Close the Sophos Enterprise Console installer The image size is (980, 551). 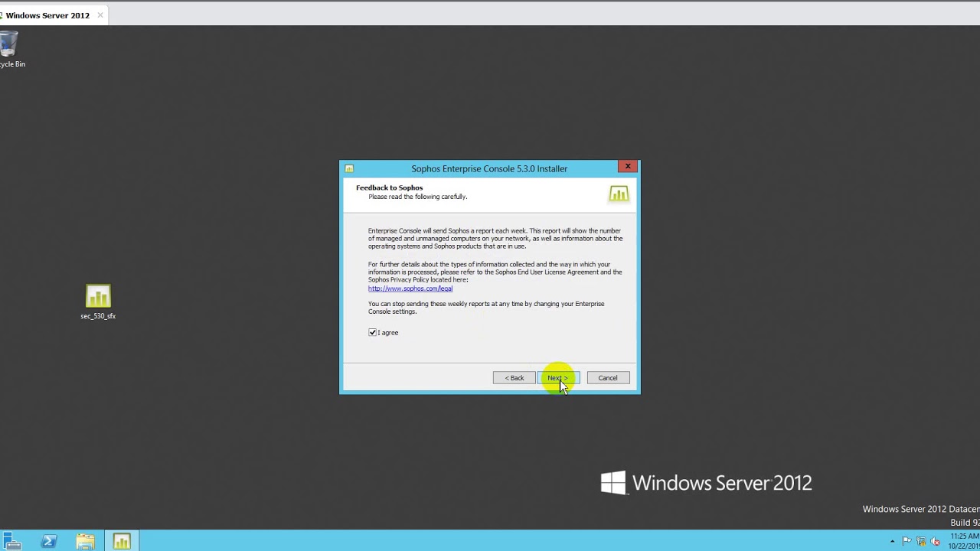click(x=628, y=166)
